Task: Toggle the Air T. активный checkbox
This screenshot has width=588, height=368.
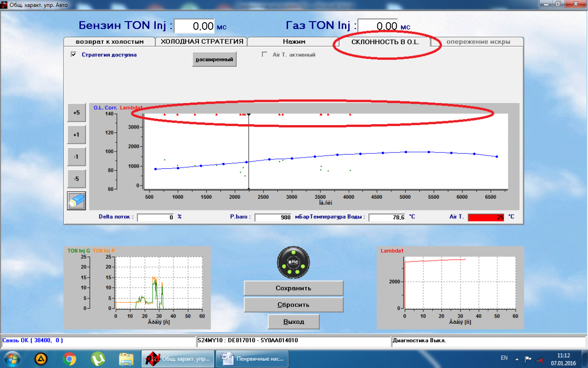Action: click(x=265, y=55)
